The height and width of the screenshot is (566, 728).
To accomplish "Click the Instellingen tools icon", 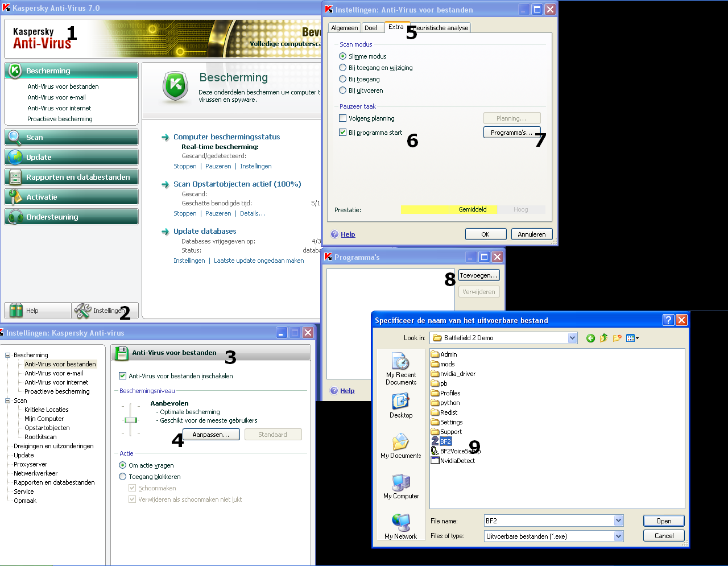I will 82,310.
